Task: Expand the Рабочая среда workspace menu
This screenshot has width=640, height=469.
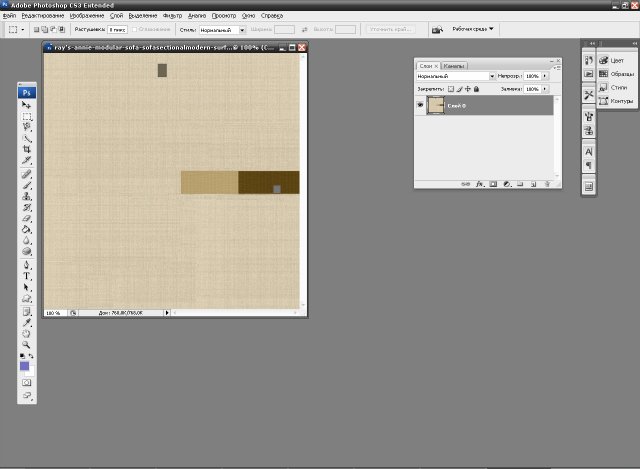Action: 472,29
